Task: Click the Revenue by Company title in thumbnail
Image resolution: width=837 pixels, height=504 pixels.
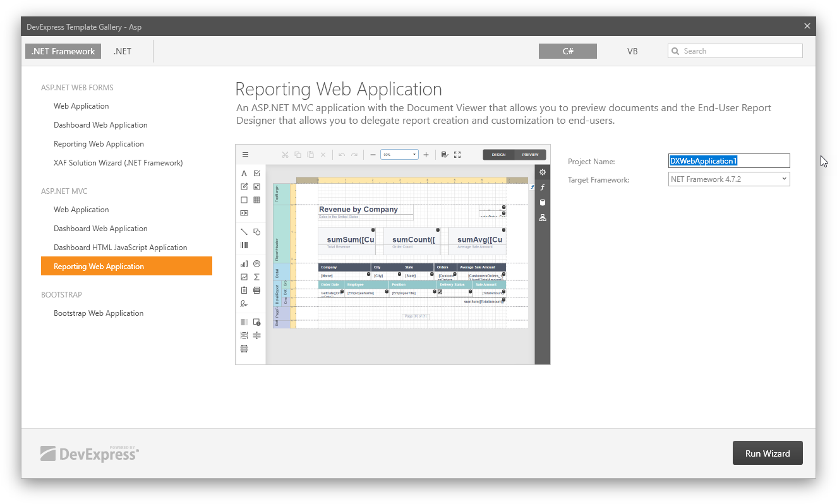Action: 358,209
